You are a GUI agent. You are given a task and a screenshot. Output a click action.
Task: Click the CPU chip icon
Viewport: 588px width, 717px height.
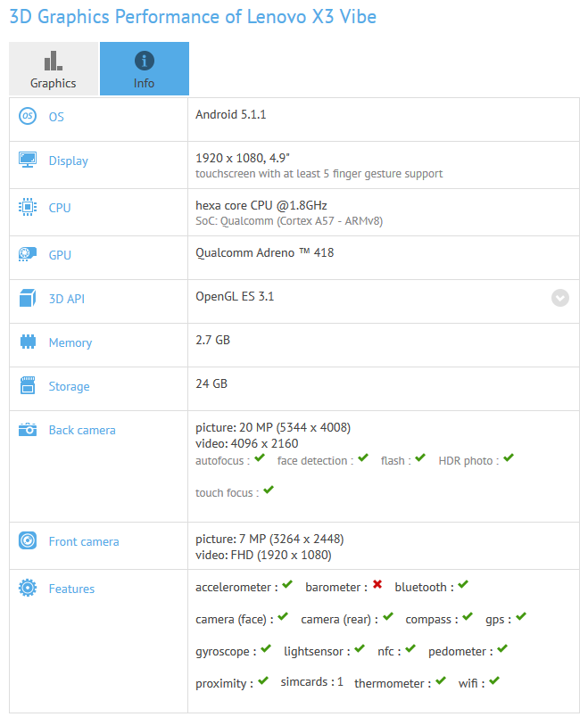pos(28,207)
